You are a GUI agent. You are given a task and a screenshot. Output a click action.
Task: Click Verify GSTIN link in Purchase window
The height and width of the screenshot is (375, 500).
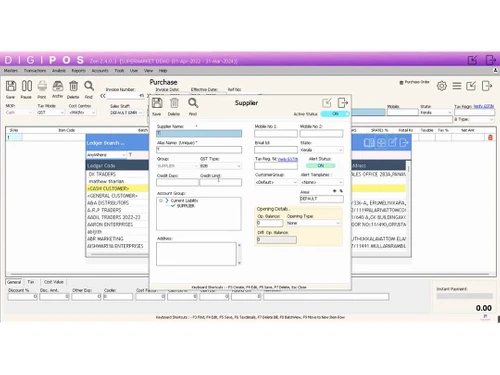click(484, 106)
